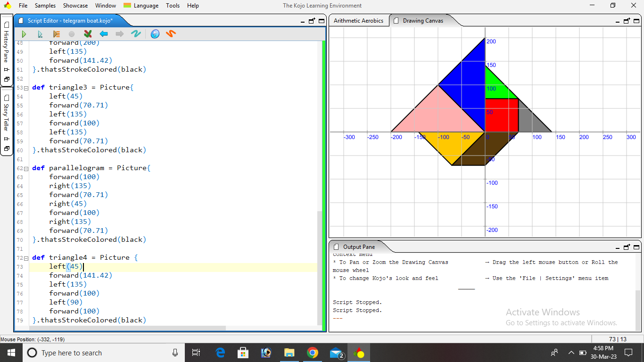Collapse the parallelogram definition fold marker
The width and height of the screenshot is (644, 362).
pyautogui.click(x=26, y=168)
